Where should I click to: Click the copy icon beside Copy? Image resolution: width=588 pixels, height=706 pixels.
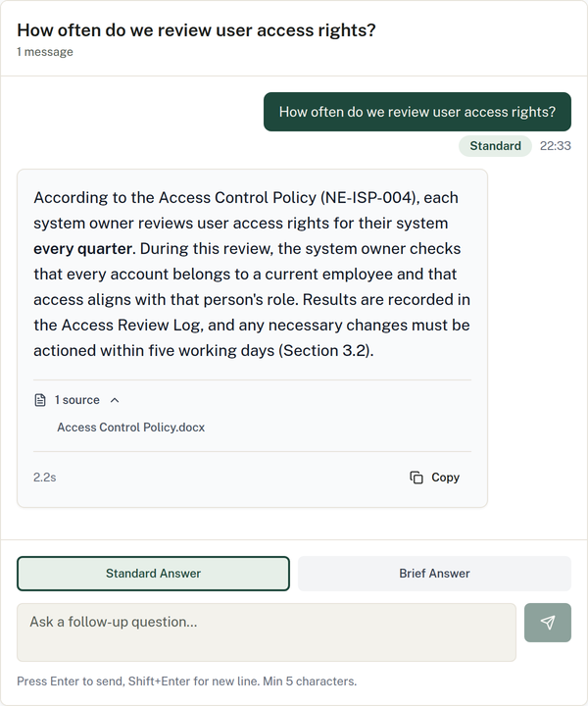coord(416,478)
